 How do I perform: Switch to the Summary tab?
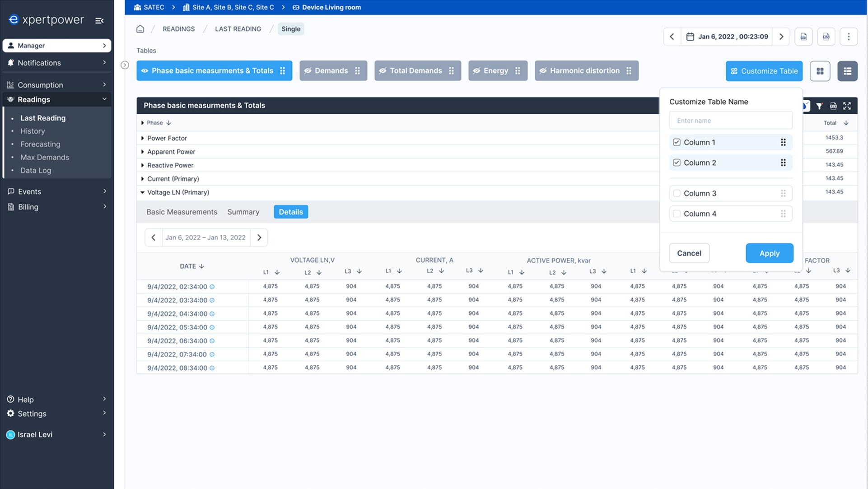click(x=243, y=212)
